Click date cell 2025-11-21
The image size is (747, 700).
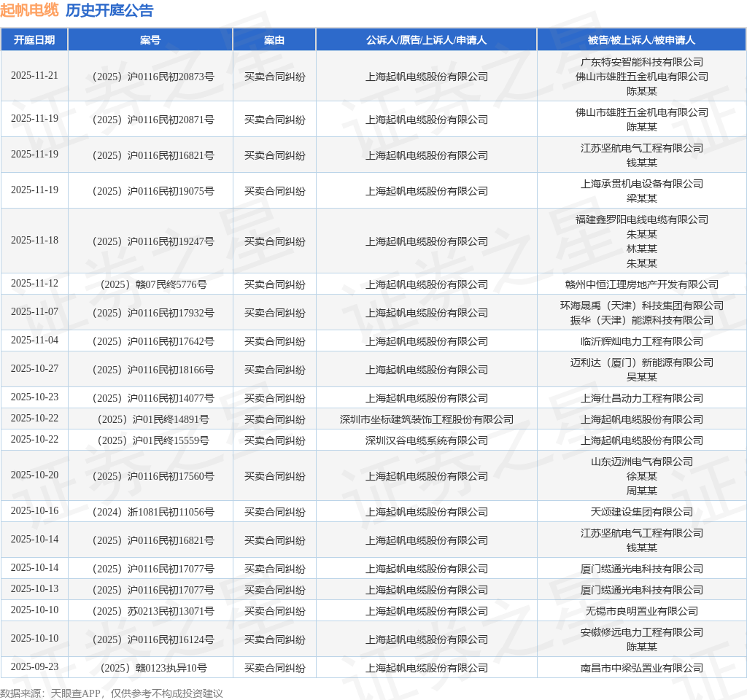(34, 76)
